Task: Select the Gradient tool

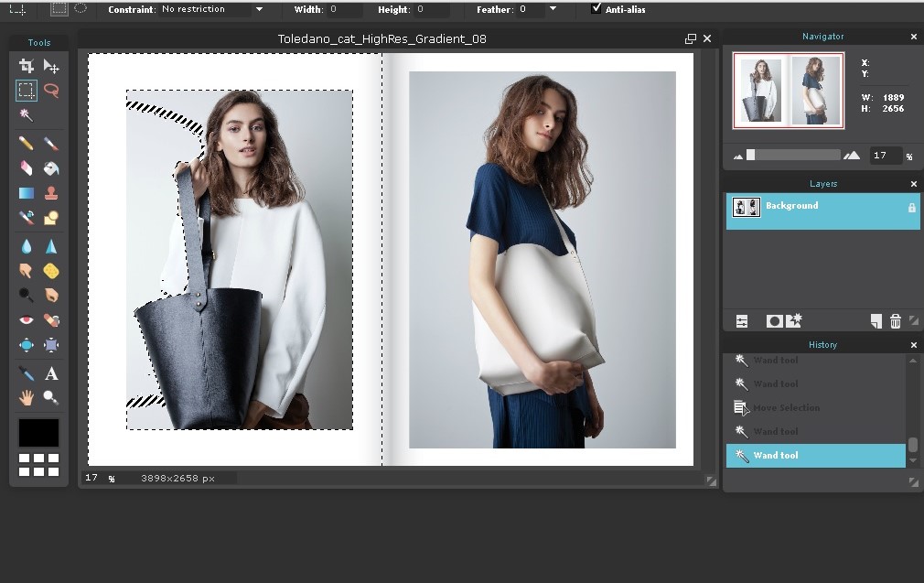Action: [x=26, y=192]
